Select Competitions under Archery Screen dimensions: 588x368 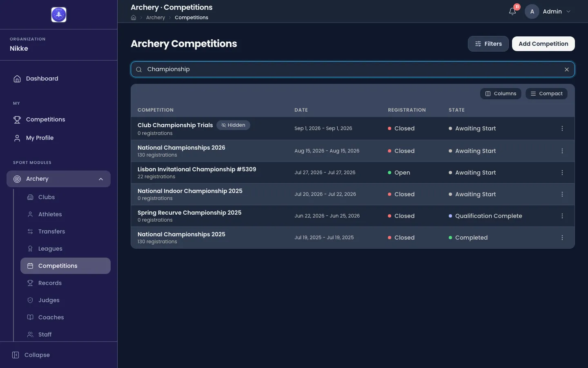[x=65, y=266]
